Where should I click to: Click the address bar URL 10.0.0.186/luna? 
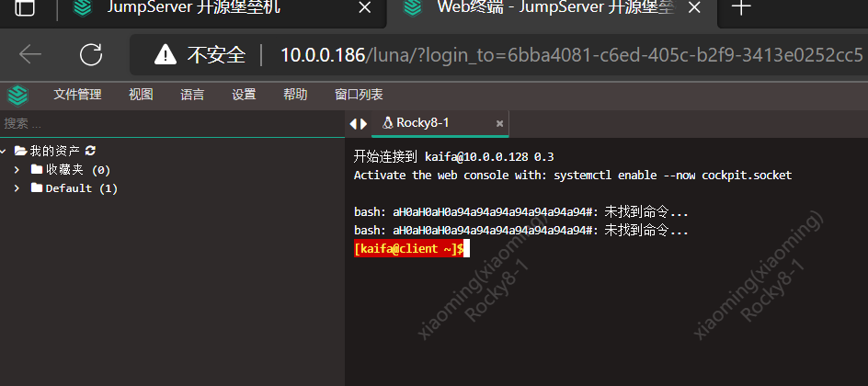(x=571, y=54)
